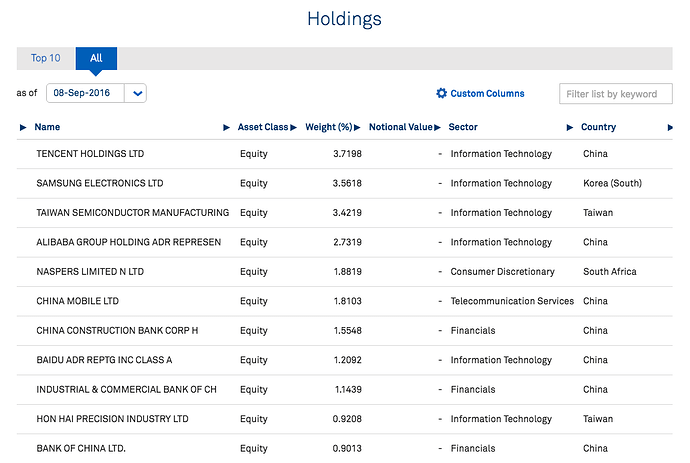The image size is (690, 463).
Task: Select the HON HAI PRECISION INDUSTRY row
Action: 112,419
